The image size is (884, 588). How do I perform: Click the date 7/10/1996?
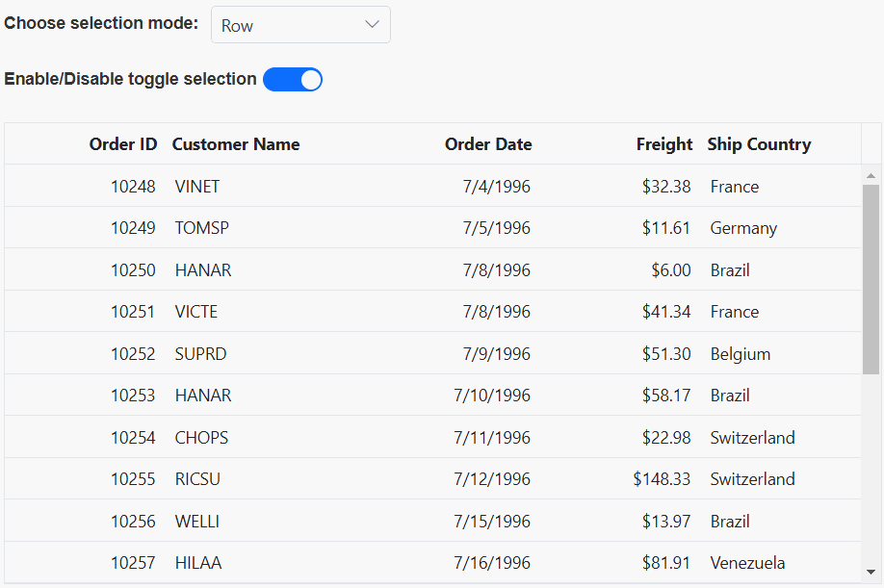pyautogui.click(x=492, y=396)
